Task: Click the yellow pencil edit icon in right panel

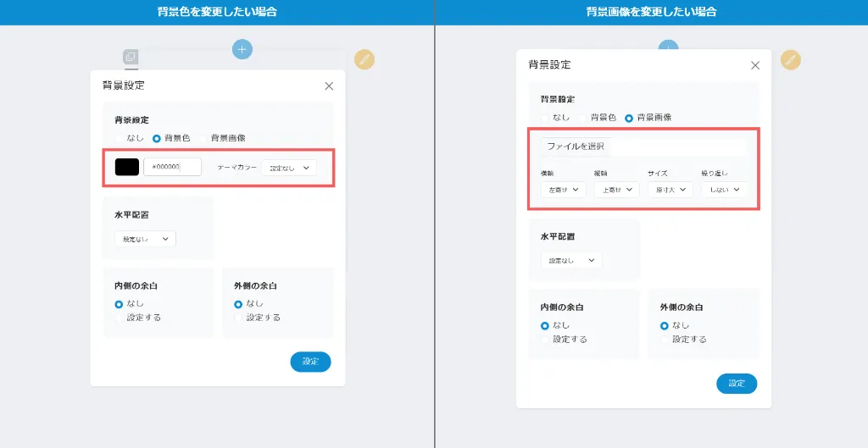Action: [x=790, y=60]
